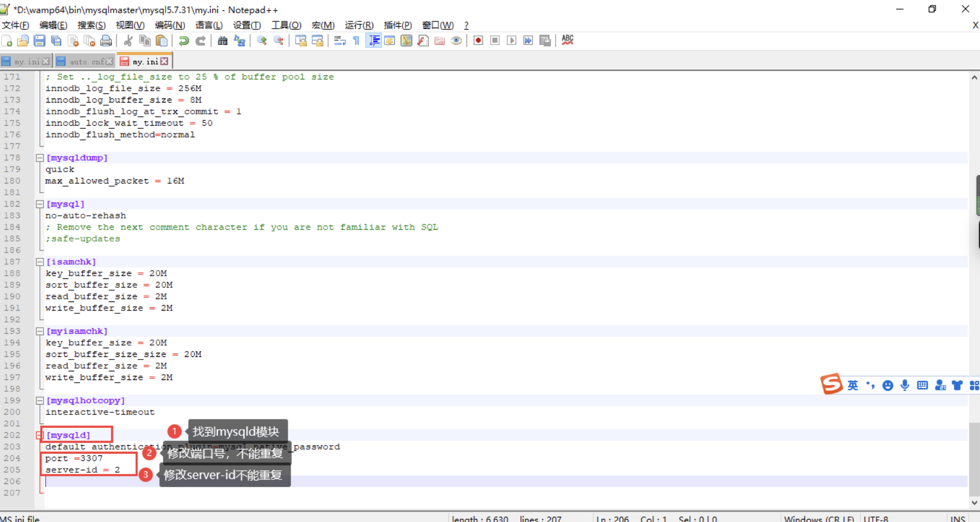Toggle the indent guide button
980x522 pixels.
[x=374, y=41]
